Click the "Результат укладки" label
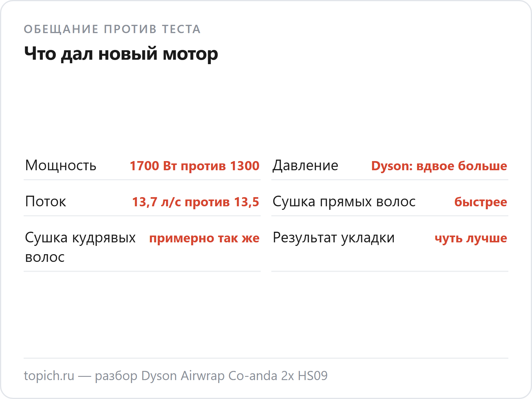532x399 pixels. click(x=334, y=238)
